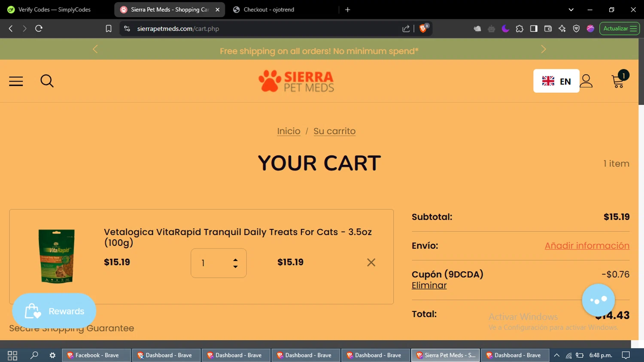Click the Actualizar browser update button
Image resolution: width=644 pixels, height=362 pixels.
(x=620, y=28)
